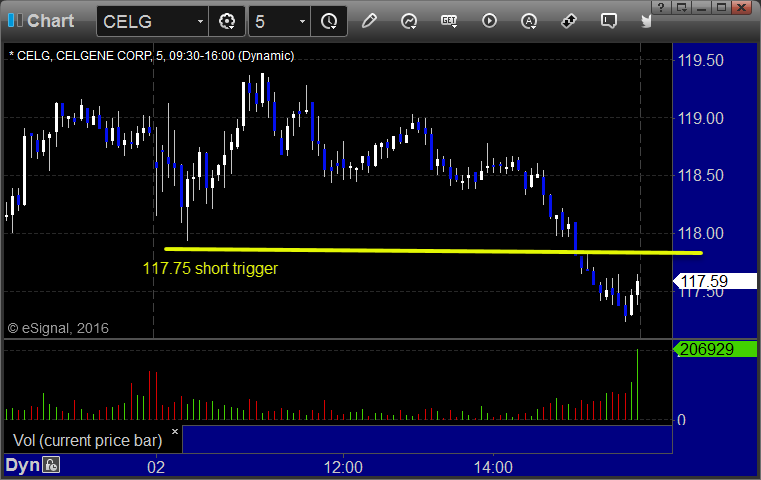Open the chat comment bubble icon
This screenshot has height=480, width=761.
(x=609, y=21)
